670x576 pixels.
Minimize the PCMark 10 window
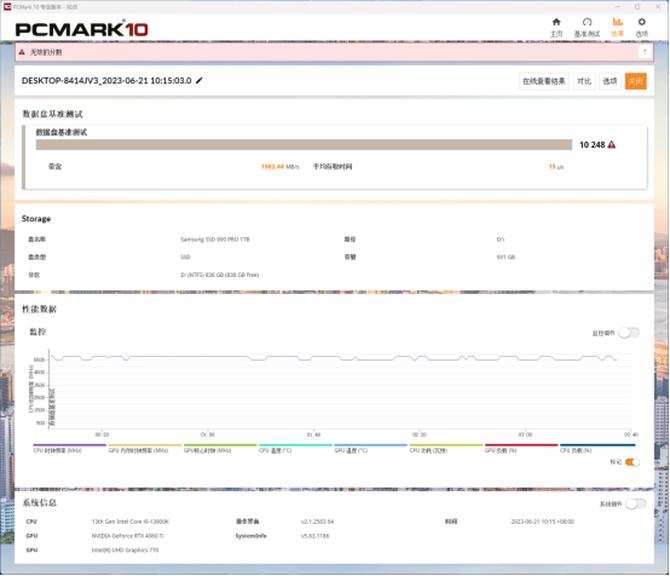(617, 6)
